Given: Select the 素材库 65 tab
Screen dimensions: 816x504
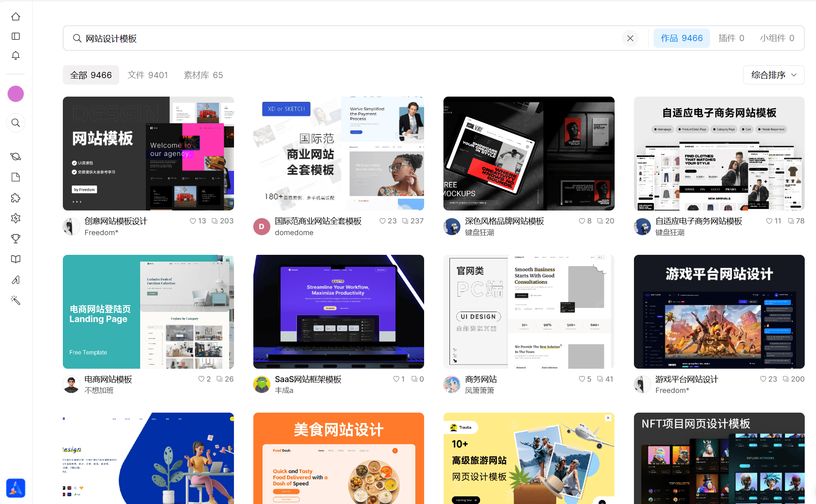Looking at the screenshot, I should (203, 75).
